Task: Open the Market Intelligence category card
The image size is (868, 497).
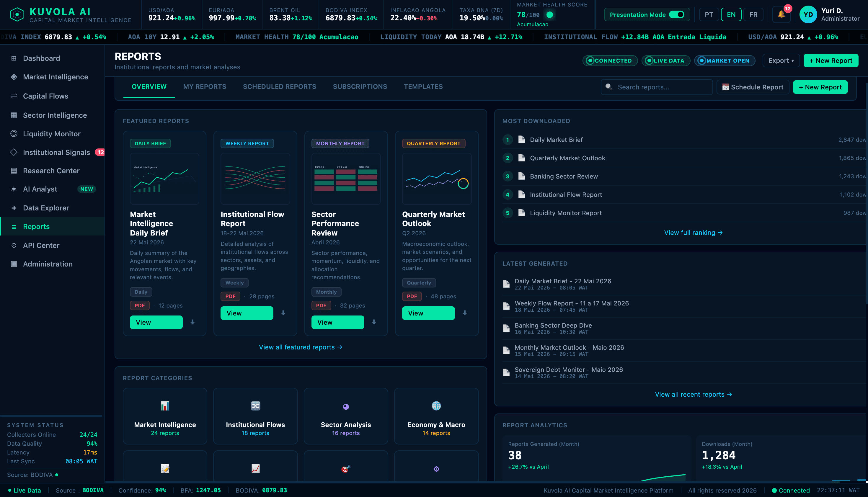Action: click(x=165, y=416)
